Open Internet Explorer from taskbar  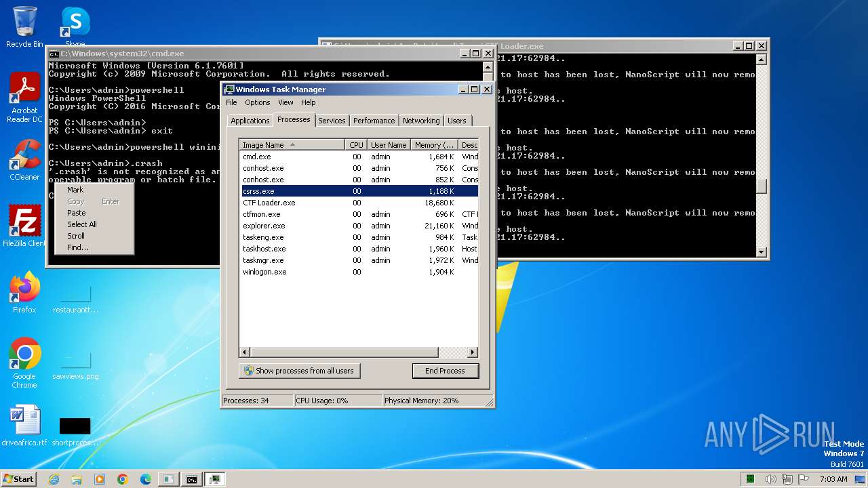(x=54, y=479)
